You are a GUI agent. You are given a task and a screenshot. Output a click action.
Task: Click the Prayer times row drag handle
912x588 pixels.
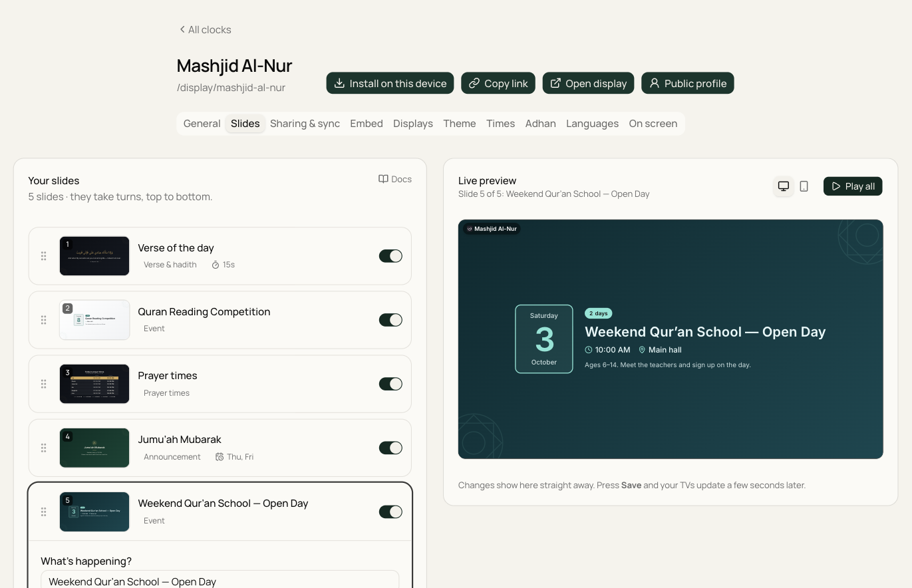[43, 384]
